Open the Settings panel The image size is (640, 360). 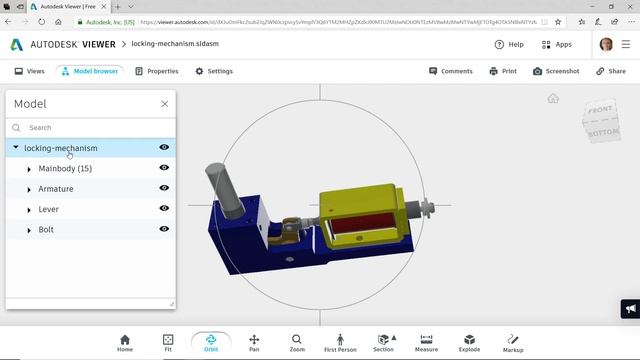coord(214,71)
